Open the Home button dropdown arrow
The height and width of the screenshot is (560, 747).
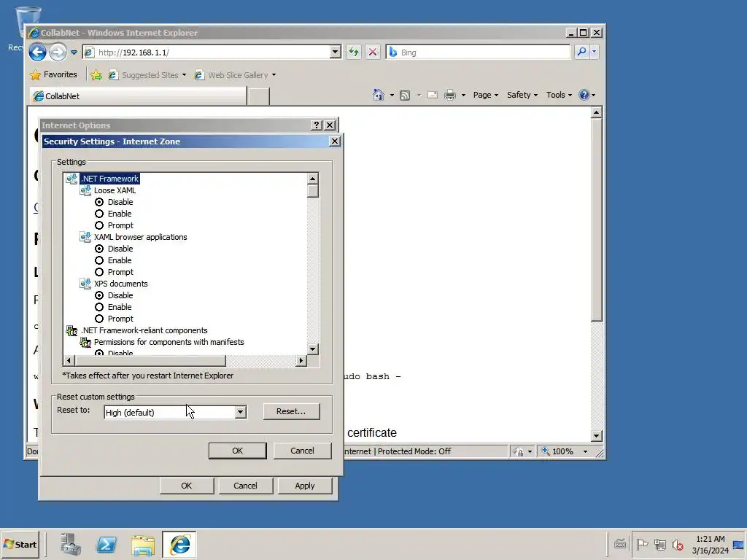pos(392,96)
